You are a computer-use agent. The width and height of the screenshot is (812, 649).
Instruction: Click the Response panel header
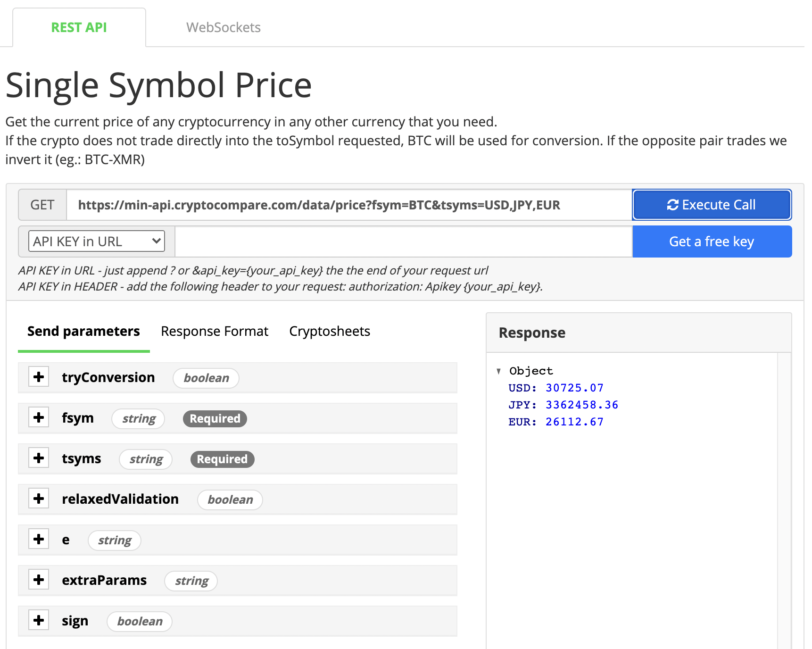coord(638,333)
